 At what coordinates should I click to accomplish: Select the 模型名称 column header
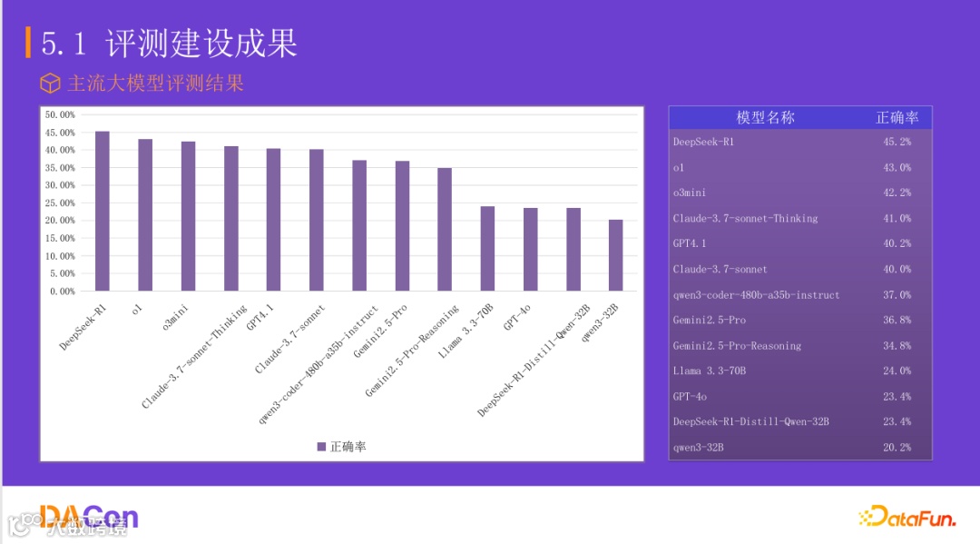765,117
